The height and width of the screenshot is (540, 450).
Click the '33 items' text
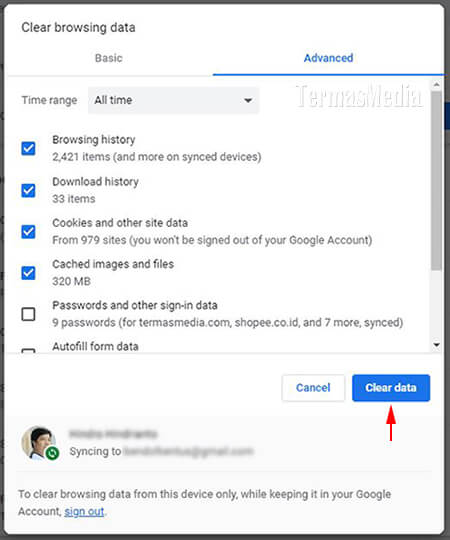point(74,199)
